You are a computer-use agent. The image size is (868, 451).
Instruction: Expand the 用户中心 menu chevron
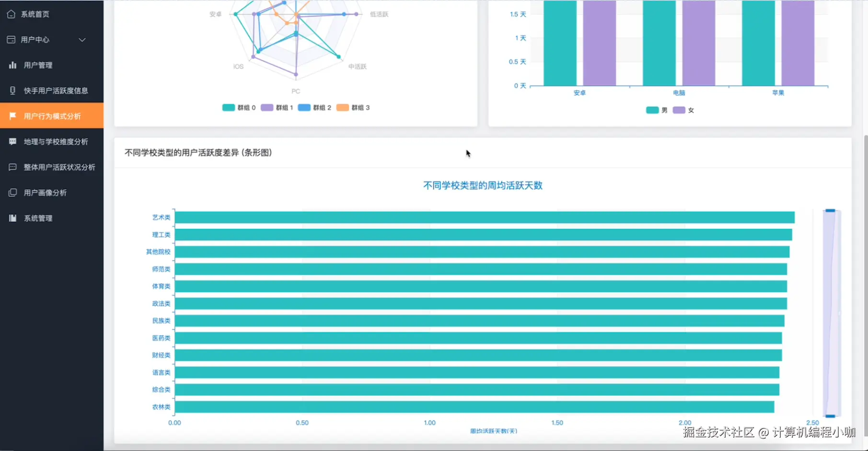pos(82,40)
